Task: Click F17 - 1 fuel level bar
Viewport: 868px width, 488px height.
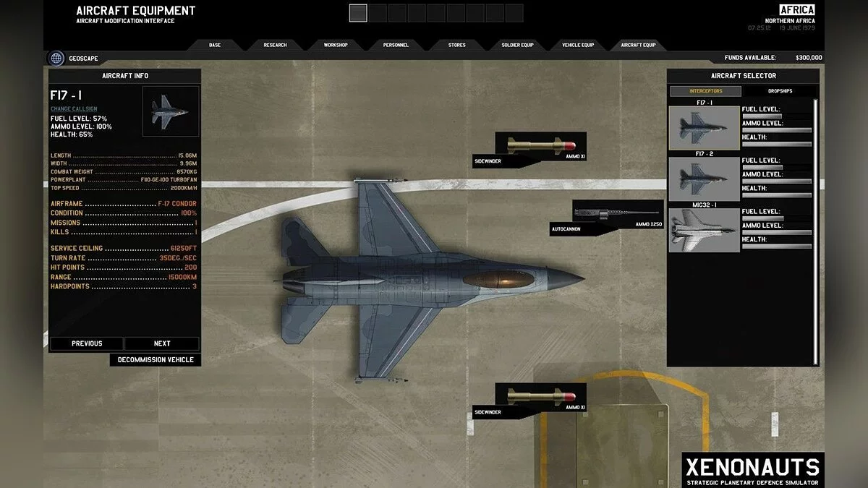Action: (777, 116)
